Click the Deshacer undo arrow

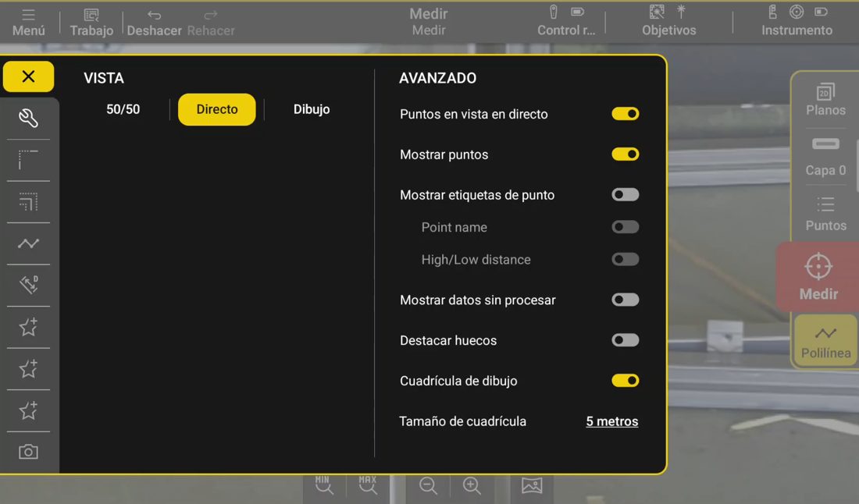point(154,23)
